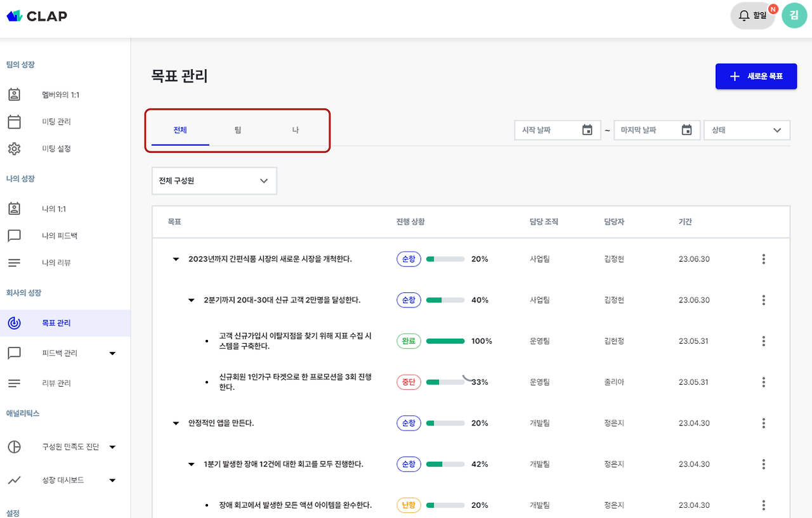The width and height of the screenshot is (812, 518).
Task: Click the 100% progress bar for 지표 수집 goal
Action: (x=445, y=341)
